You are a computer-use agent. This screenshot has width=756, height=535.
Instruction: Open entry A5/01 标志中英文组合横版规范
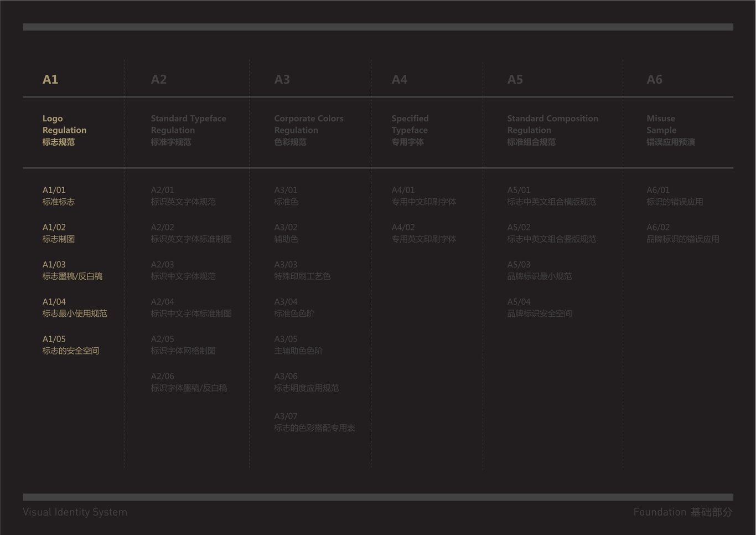(552, 196)
